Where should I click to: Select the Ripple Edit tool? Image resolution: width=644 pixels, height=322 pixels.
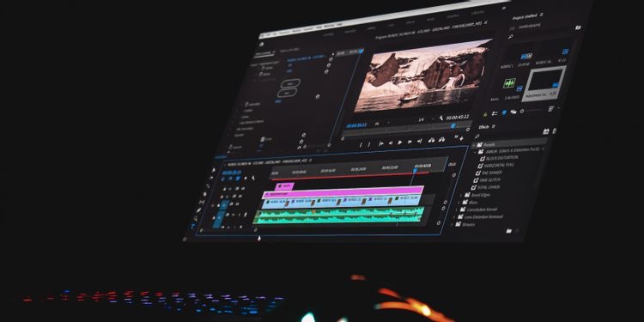209,186
